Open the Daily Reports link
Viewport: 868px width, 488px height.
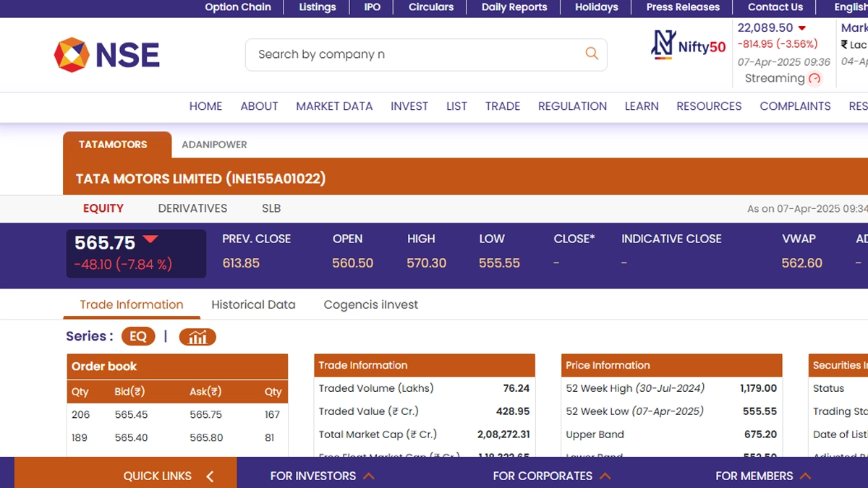click(x=514, y=7)
